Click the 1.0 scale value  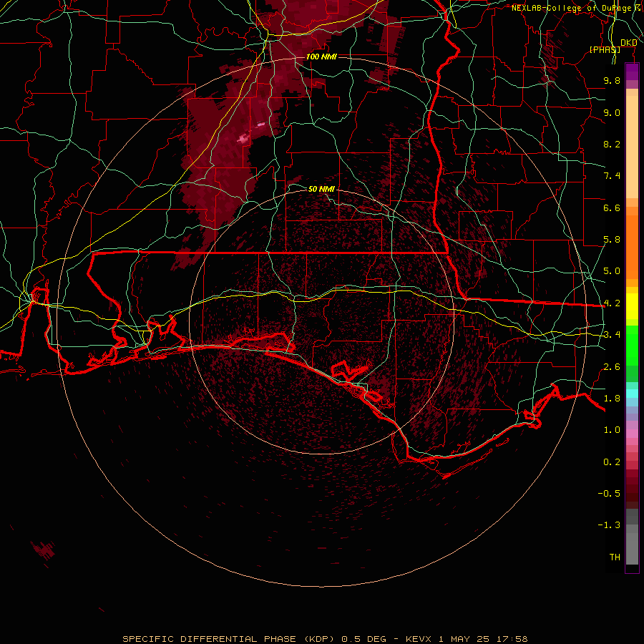click(x=612, y=430)
